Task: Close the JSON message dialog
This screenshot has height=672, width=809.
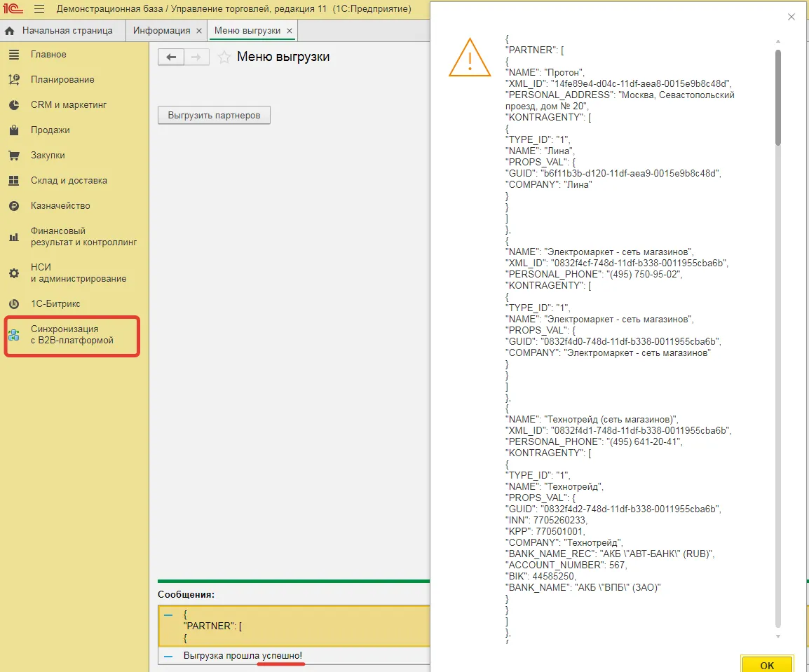Action: coord(791,17)
